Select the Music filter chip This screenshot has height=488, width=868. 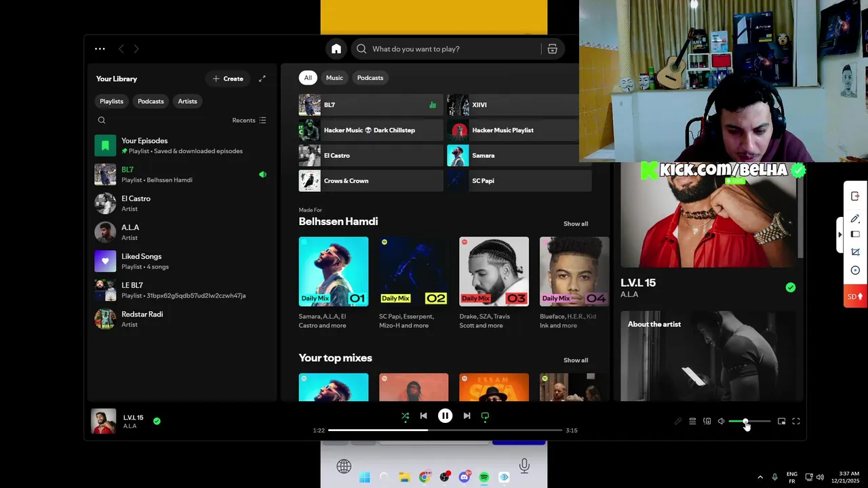click(334, 78)
